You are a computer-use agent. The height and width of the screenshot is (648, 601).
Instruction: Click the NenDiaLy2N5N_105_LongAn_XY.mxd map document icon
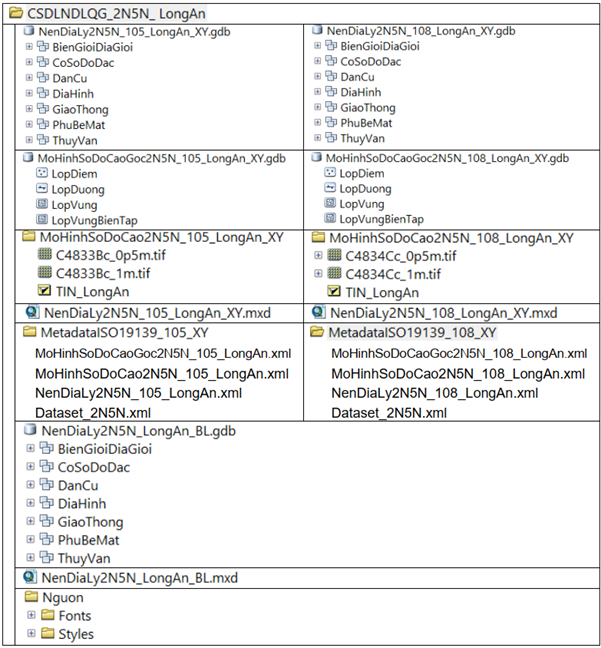29,313
